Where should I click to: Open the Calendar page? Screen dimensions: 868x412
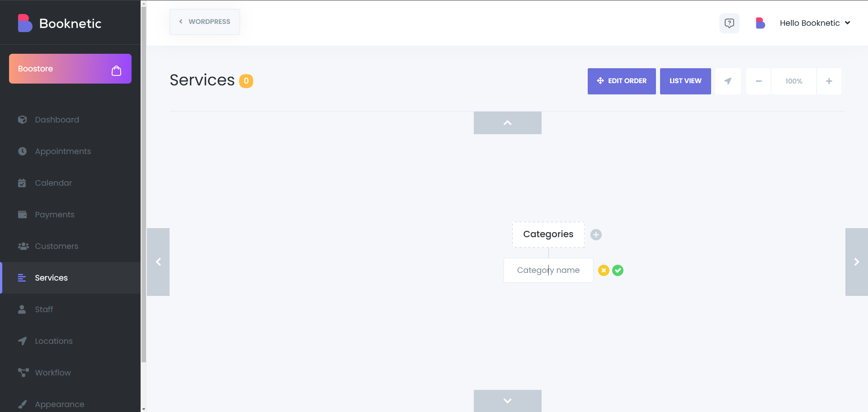(x=53, y=183)
